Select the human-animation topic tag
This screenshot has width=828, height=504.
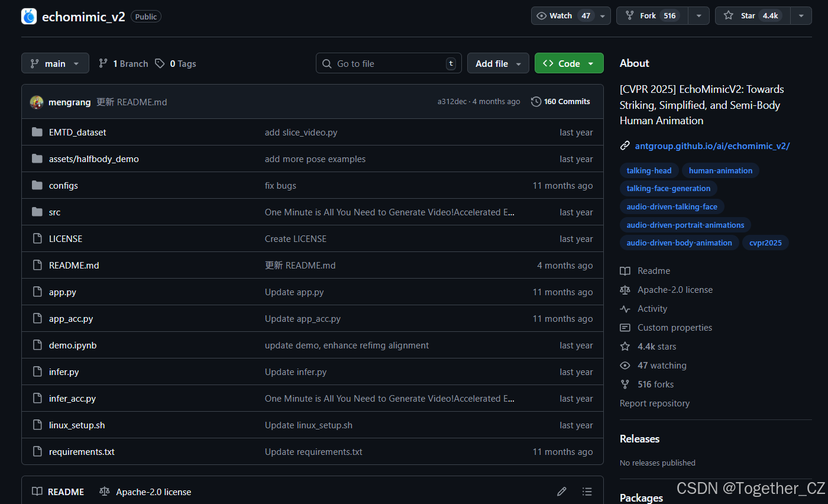pos(720,170)
